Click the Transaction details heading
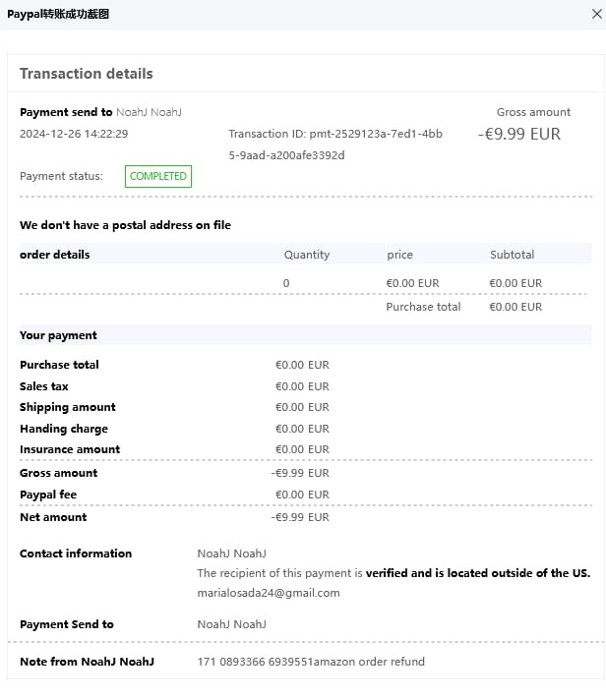 87,74
